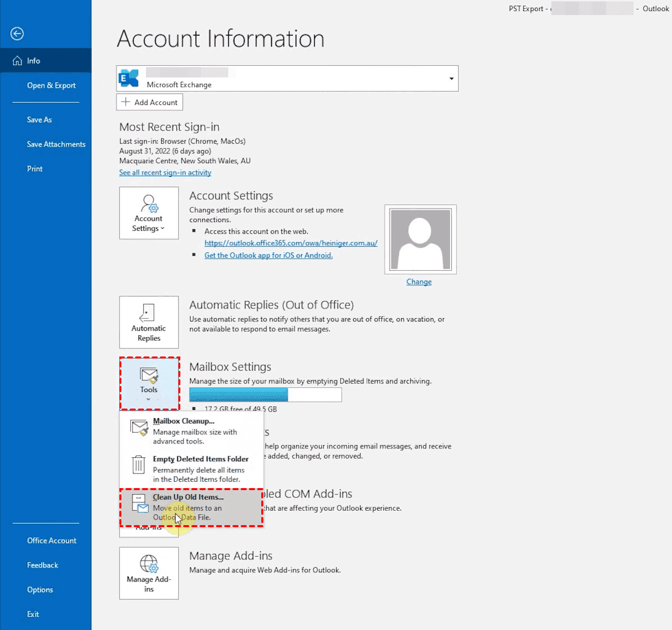
Task: Choose Save As from the sidebar
Action: (39, 120)
